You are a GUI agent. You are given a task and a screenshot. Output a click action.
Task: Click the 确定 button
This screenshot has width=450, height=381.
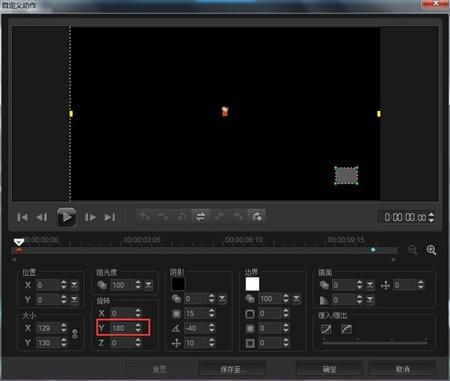click(329, 369)
